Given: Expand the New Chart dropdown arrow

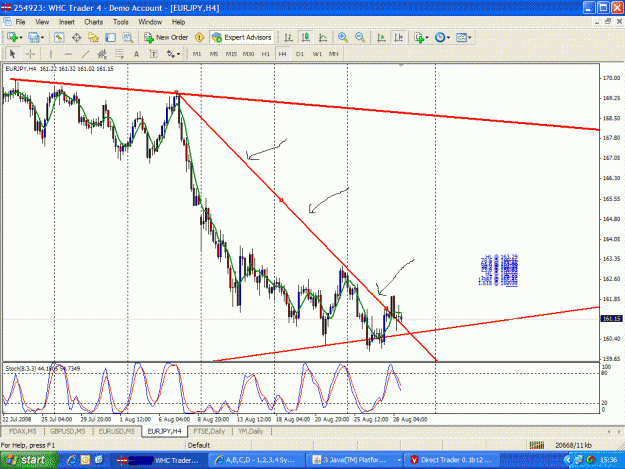Looking at the screenshot, I should [x=21, y=38].
